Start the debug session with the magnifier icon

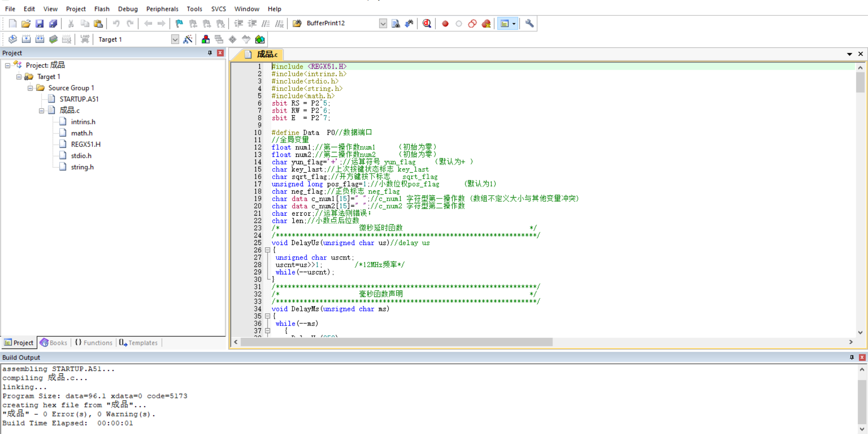pyautogui.click(x=427, y=24)
